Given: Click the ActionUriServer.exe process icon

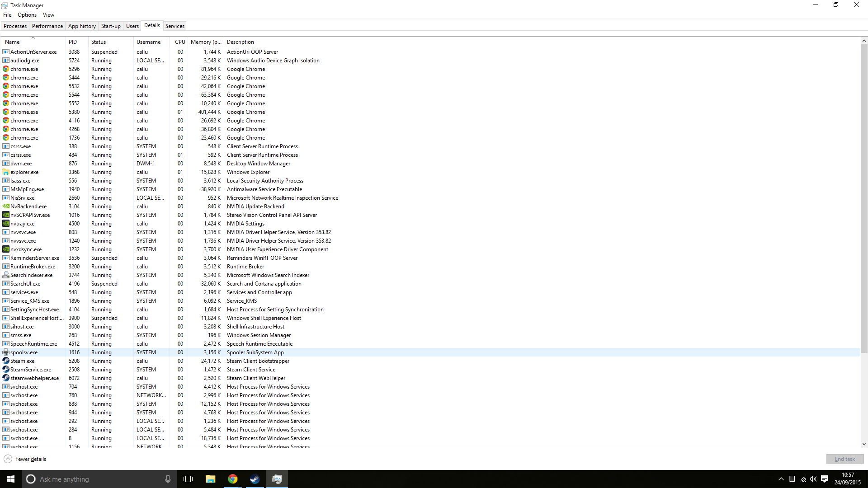Looking at the screenshot, I should pyautogui.click(x=6, y=52).
